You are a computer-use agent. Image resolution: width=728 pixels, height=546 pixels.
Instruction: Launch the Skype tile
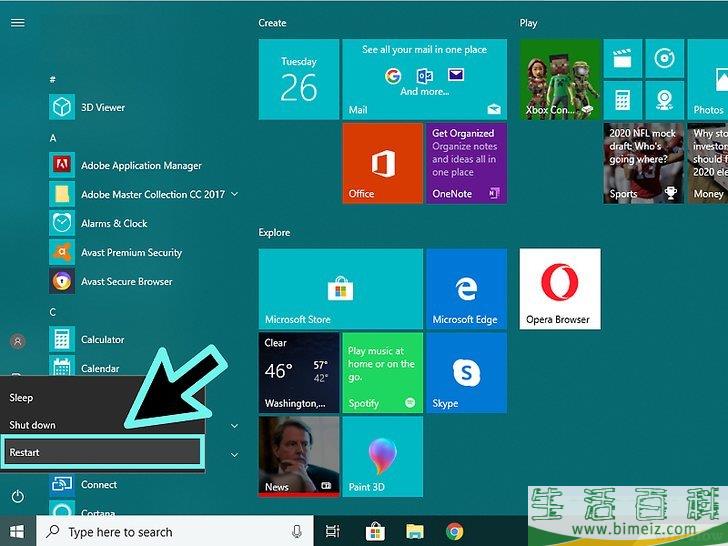click(466, 373)
